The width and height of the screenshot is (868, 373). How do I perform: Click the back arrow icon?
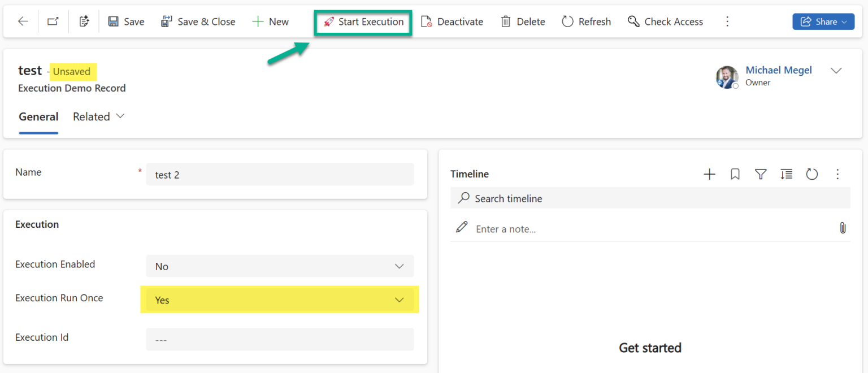23,21
